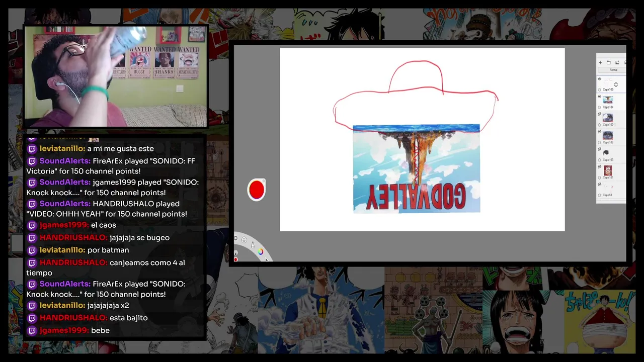Select the Capa133 layer thumbnail
The height and width of the screenshot is (362, 644).
click(x=606, y=152)
